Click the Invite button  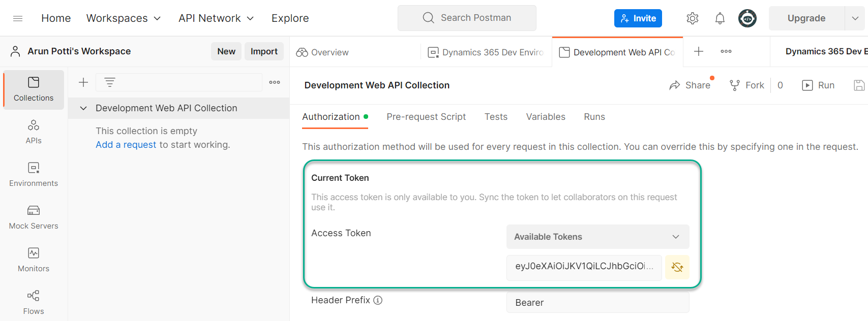point(638,18)
